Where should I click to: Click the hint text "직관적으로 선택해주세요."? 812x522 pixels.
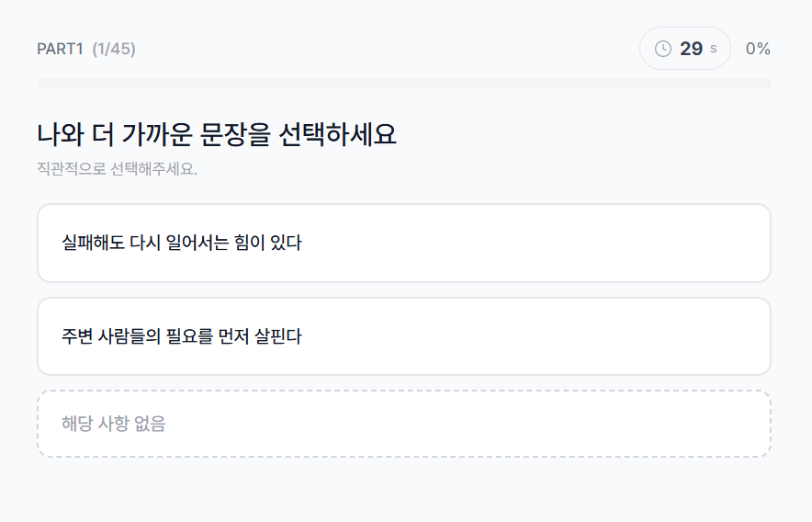[x=117, y=169]
